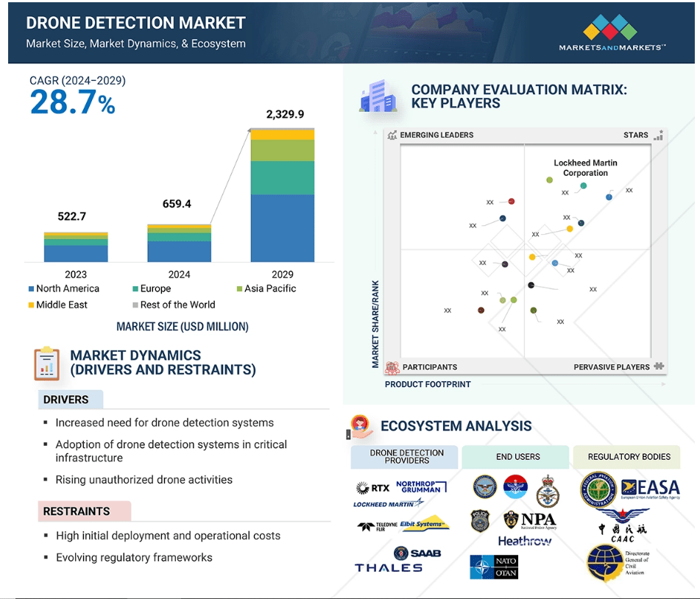Image resolution: width=700 pixels, height=599 pixels.
Task: Select the Northrop Grumman logo
Action: coord(421,486)
